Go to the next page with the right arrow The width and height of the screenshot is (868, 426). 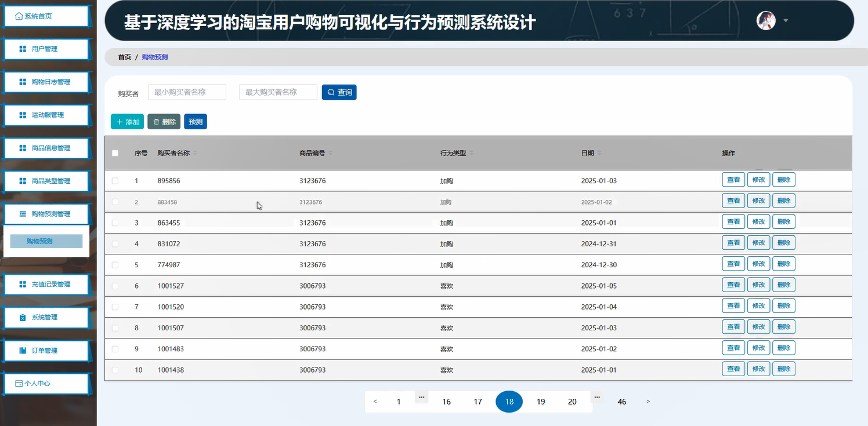[x=648, y=402]
